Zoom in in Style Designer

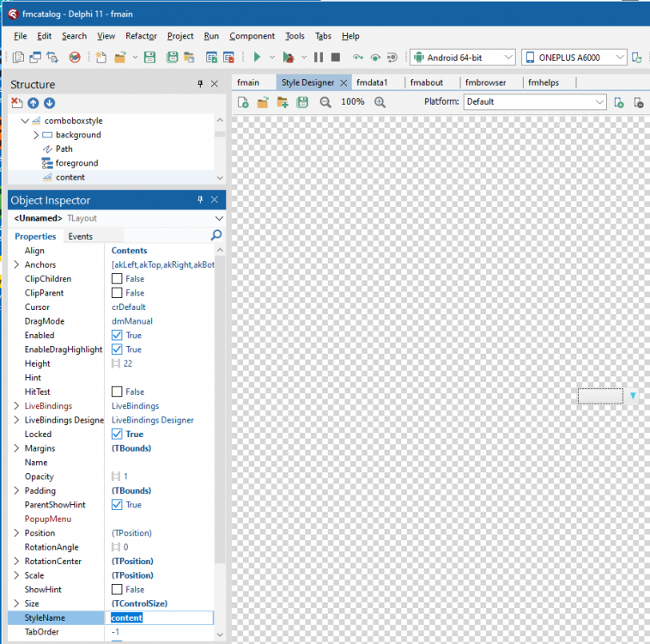click(x=380, y=102)
